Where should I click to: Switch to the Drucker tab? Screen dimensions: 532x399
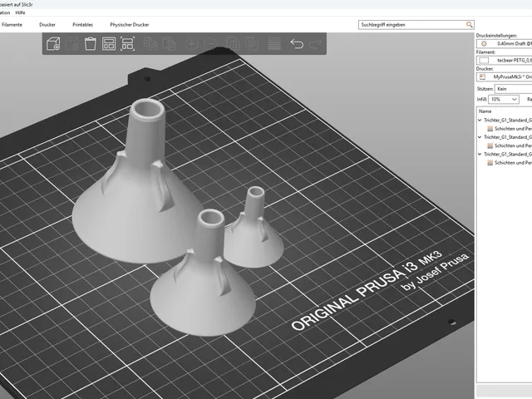(x=47, y=25)
